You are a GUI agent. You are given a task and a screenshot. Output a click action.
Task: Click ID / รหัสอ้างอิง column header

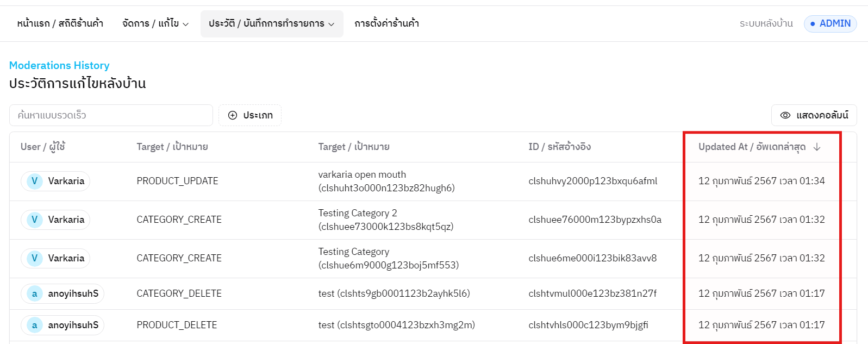[x=559, y=147]
